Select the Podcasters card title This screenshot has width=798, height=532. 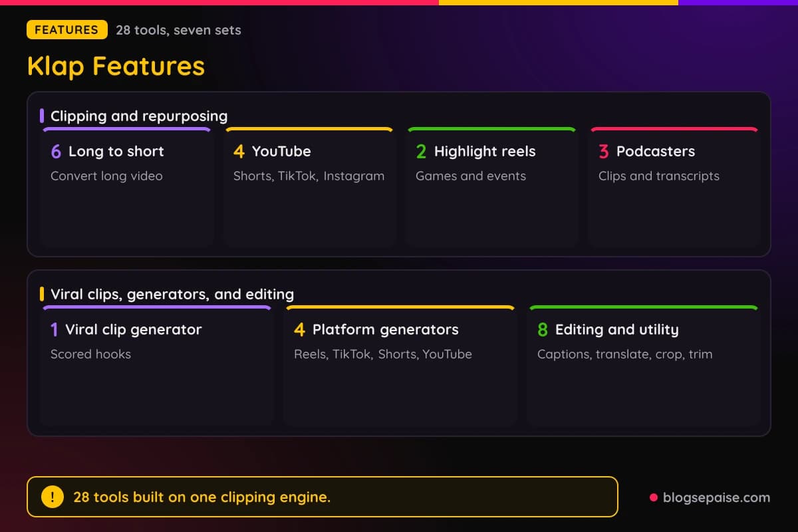[x=656, y=151]
